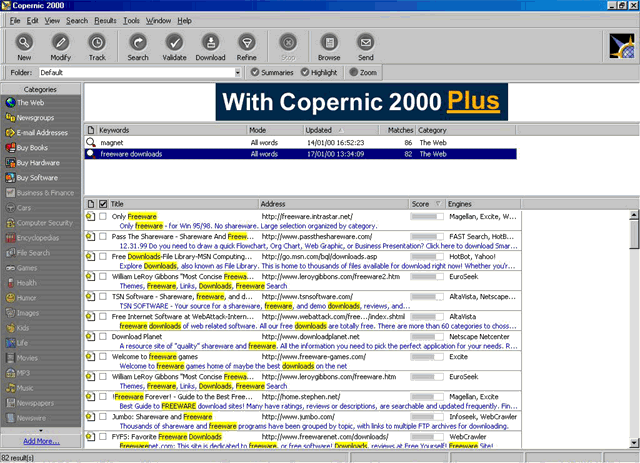Open the Folder dropdown list
The width and height of the screenshot is (640, 463).
pos(237,73)
